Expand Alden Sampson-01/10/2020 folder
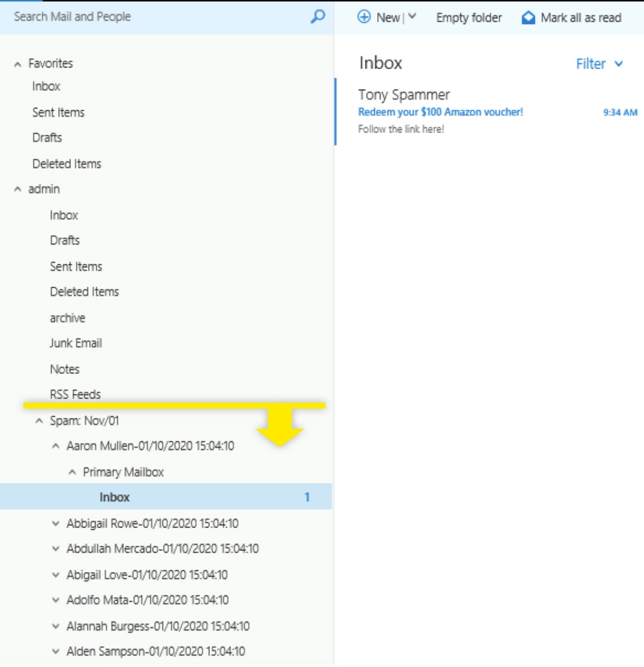 click(56, 651)
